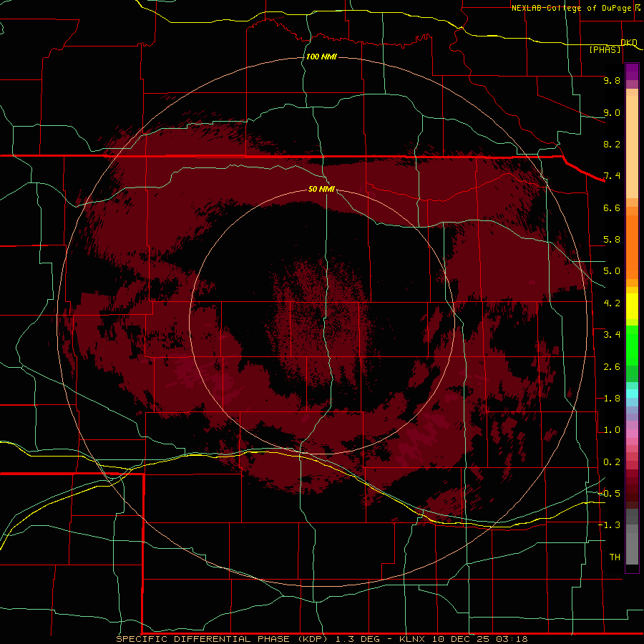
Task: Click the -0.5 value on the color scale
Action: click(x=609, y=494)
